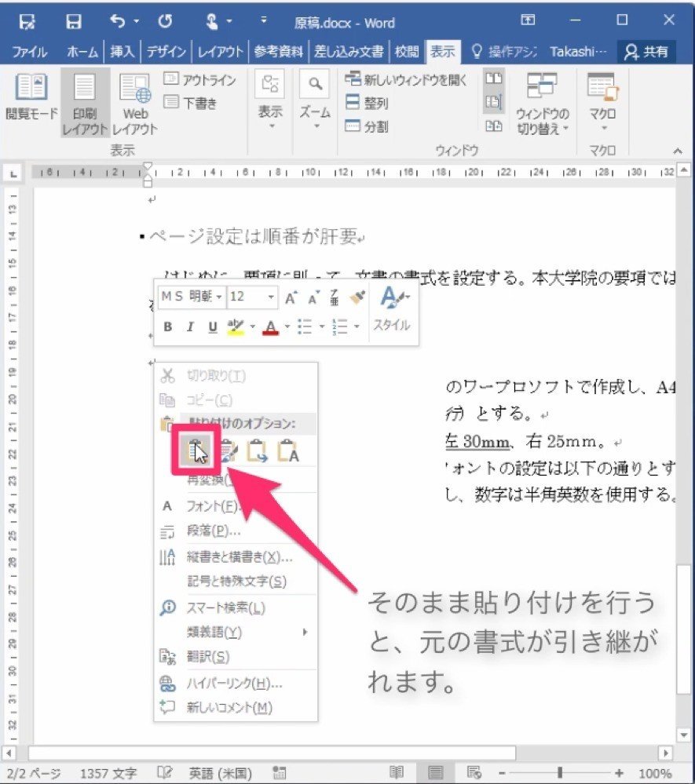Click the grow font icon

(291, 297)
